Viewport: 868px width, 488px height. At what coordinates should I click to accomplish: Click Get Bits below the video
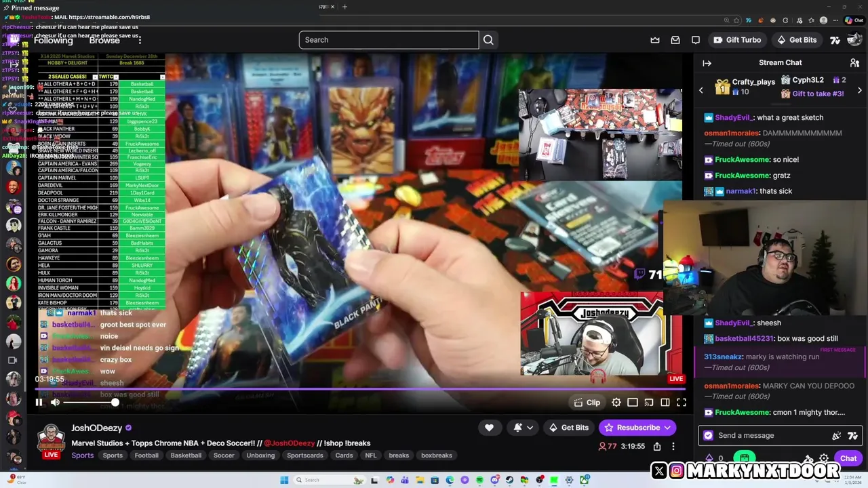(x=569, y=428)
